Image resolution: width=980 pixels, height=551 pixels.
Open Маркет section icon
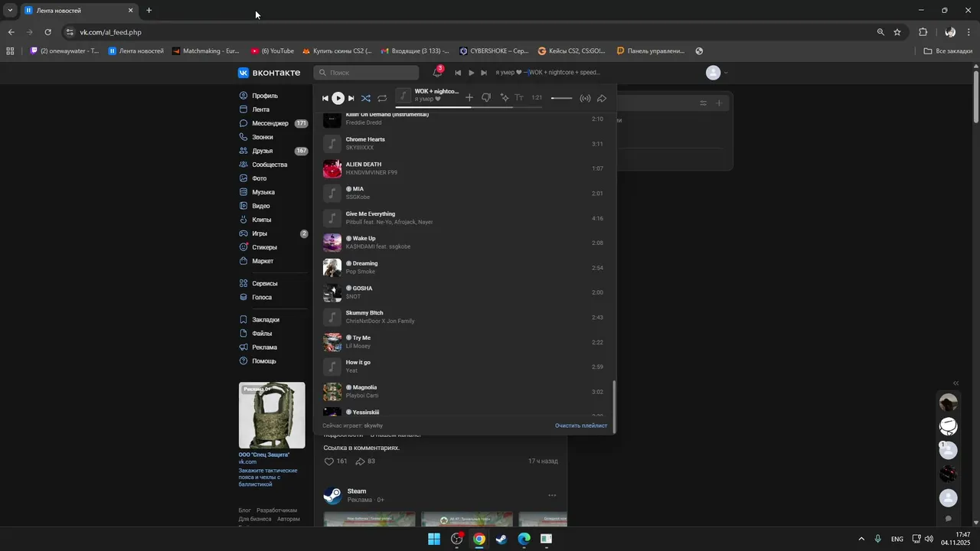tap(243, 261)
